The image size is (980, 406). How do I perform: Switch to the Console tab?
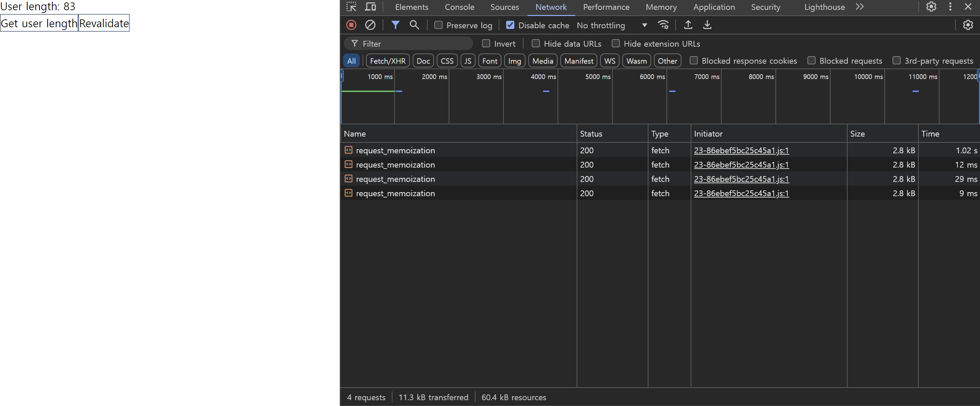[x=459, y=7]
